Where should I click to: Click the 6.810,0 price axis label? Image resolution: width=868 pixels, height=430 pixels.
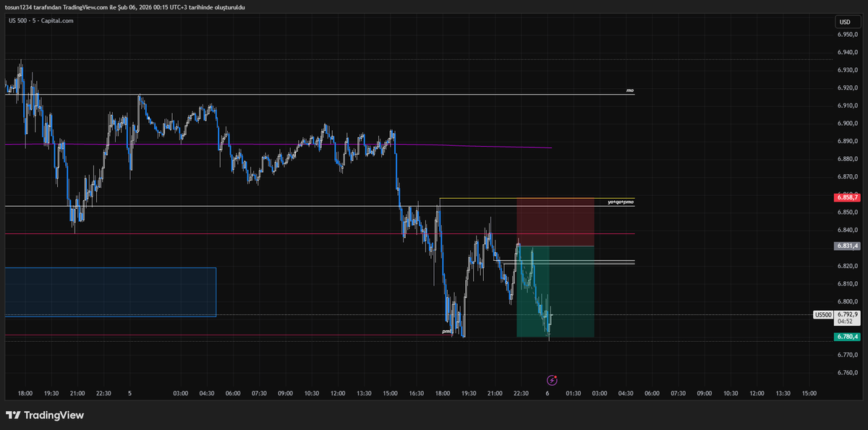pos(848,284)
